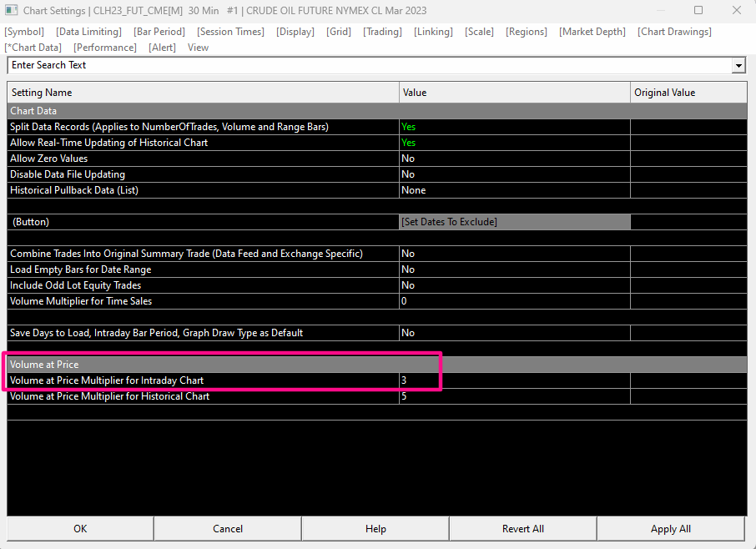Image resolution: width=756 pixels, height=549 pixels.
Task: Toggle Allow Real-Time Updating of Historical Chart value
Action: (x=515, y=143)
